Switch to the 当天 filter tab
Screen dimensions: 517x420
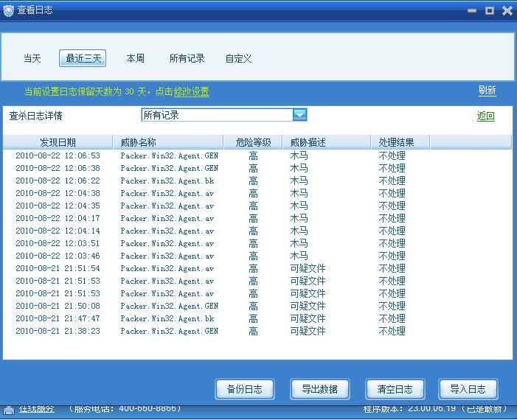[x=32, y=58]
